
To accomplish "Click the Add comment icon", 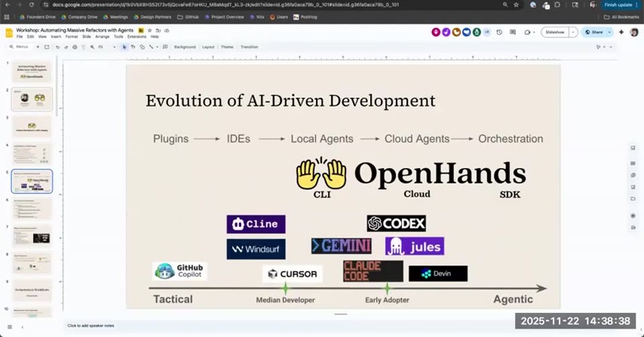I will [165, 47].
